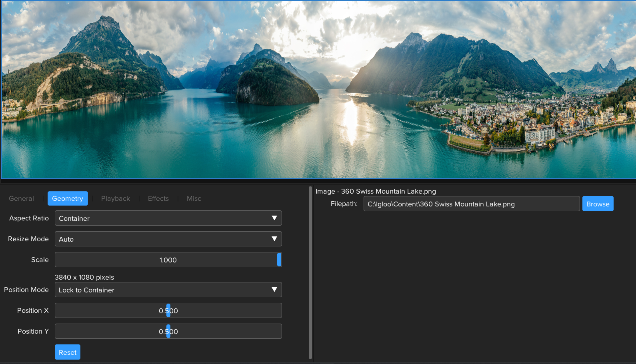This screenshot has width=636, height=364.
Task: Expand the Position Mode dropdown arrow
Action: click(274, 290)
